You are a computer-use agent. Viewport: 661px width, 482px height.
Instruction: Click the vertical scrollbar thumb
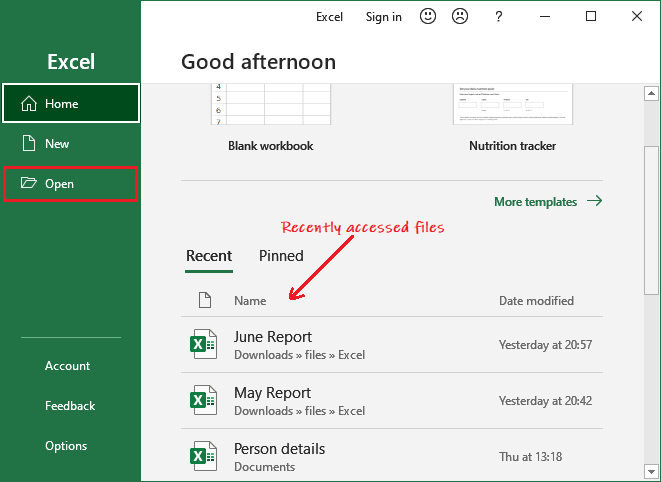[651, 220]
